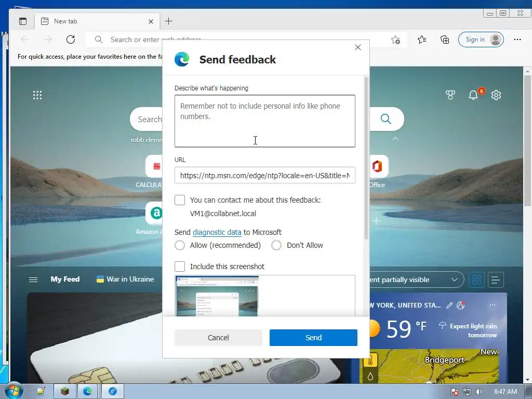Click the search magnifier button on page
The width and height of the screenshot is (532, 399).
tap(386, 119)
